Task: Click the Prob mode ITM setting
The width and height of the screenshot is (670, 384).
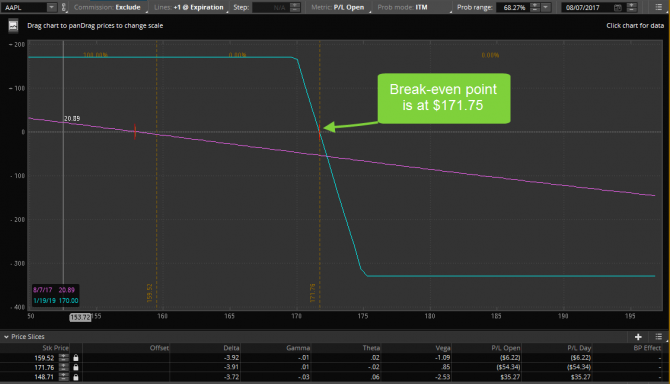Action: click(x=403, y=7)
